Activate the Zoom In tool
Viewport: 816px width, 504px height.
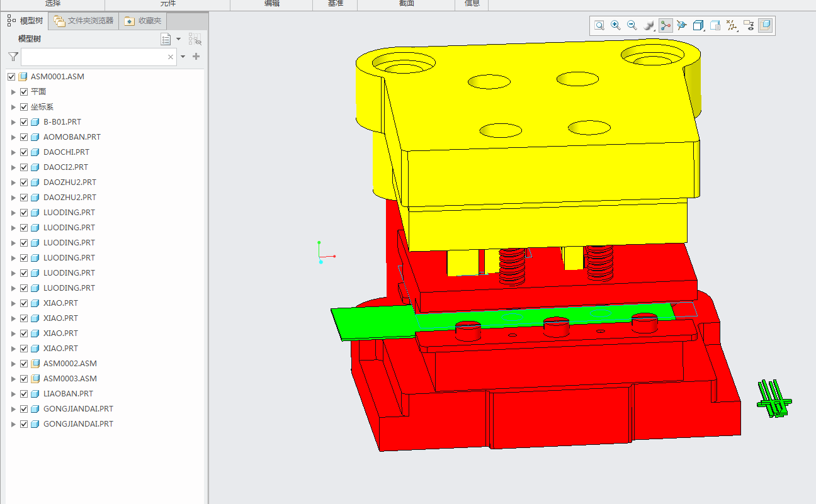tap(616, 25)
